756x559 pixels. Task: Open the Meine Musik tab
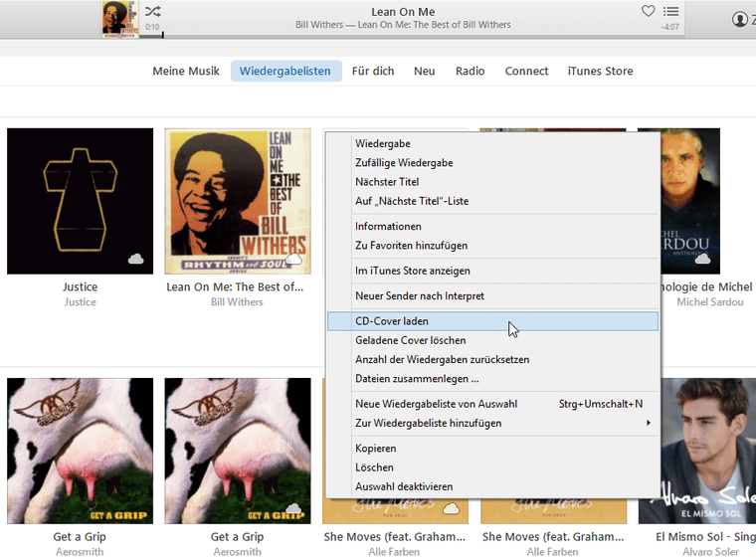coord(186,71)
